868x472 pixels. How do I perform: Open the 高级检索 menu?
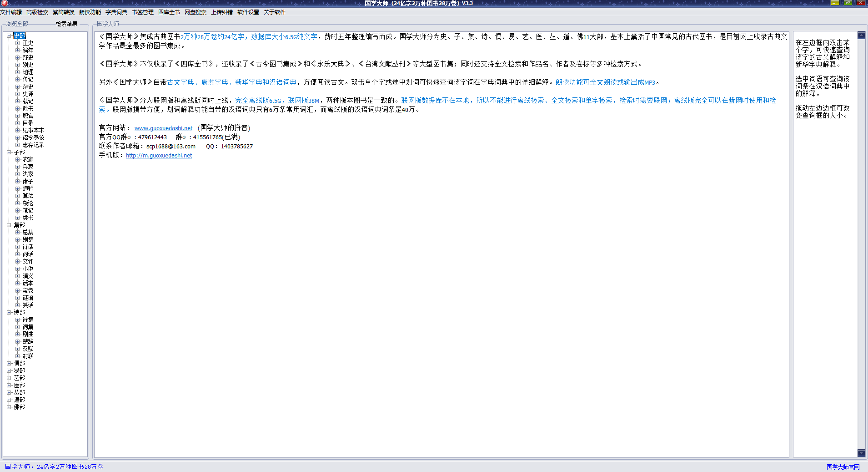(37, 12)
